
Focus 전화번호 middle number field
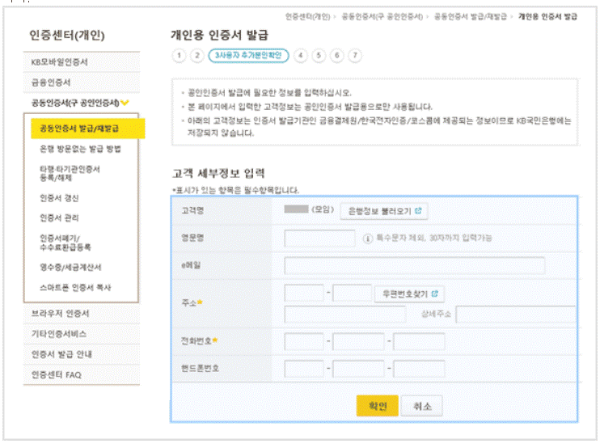[359, 341]
